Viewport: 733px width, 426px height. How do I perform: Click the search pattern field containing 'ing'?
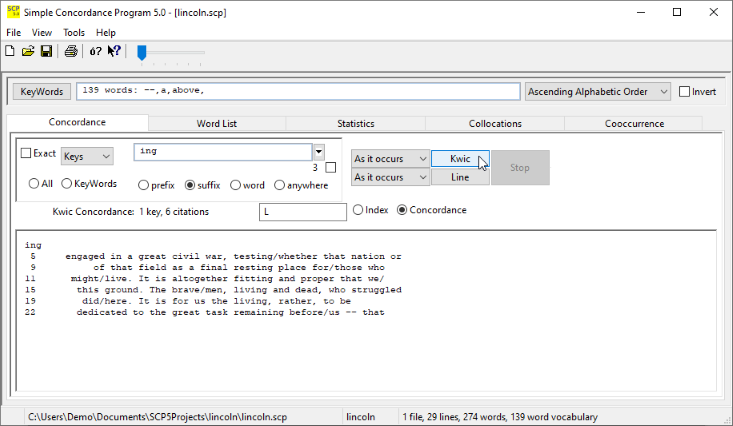point(223,152)
